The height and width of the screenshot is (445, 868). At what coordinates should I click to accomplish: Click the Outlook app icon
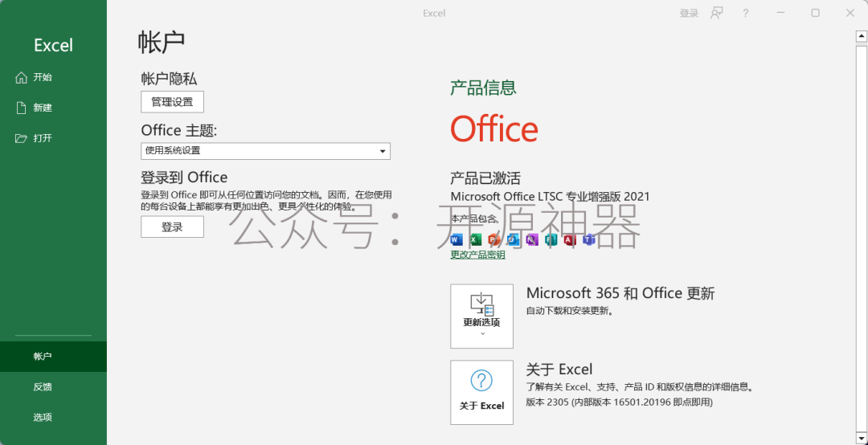(x=513, y=239)
